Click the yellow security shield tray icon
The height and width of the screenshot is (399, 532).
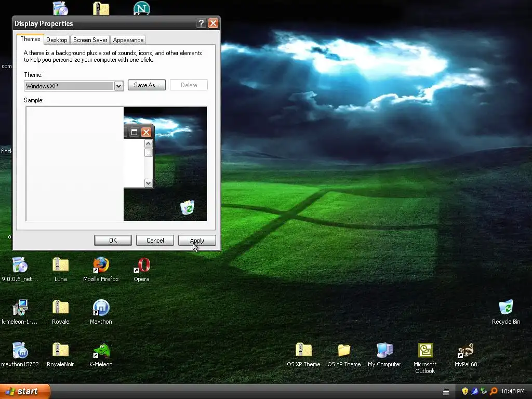(x=465, y=391)
